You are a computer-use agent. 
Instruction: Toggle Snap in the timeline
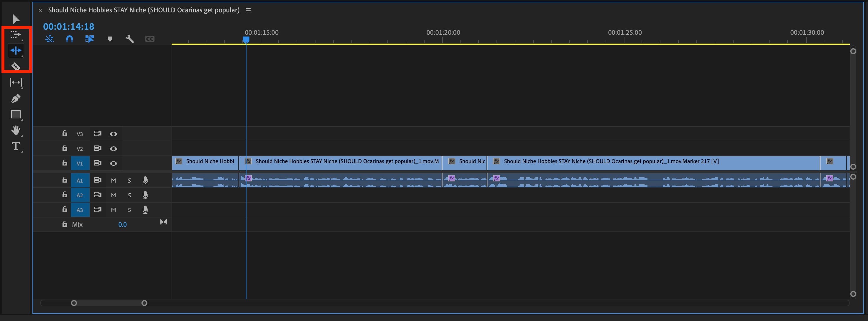click(x=69, y=39)
